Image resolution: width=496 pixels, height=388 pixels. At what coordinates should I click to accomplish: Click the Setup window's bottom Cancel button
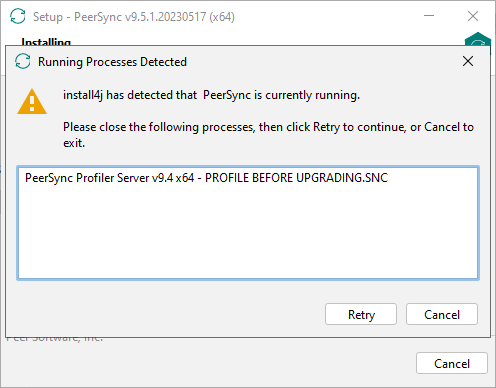tap(452, 363)
